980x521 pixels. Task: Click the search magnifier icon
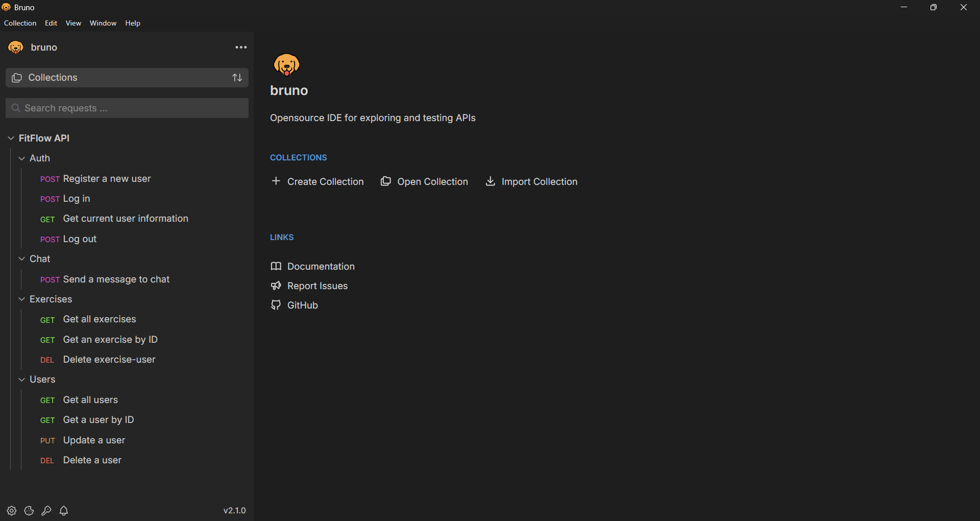tap(16, 108)
